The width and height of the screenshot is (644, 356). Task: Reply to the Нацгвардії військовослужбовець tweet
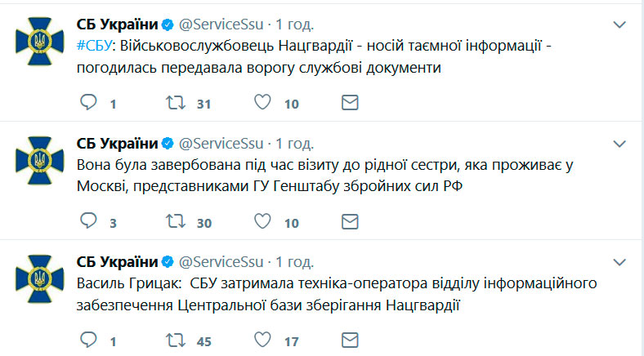click(89, 103)
